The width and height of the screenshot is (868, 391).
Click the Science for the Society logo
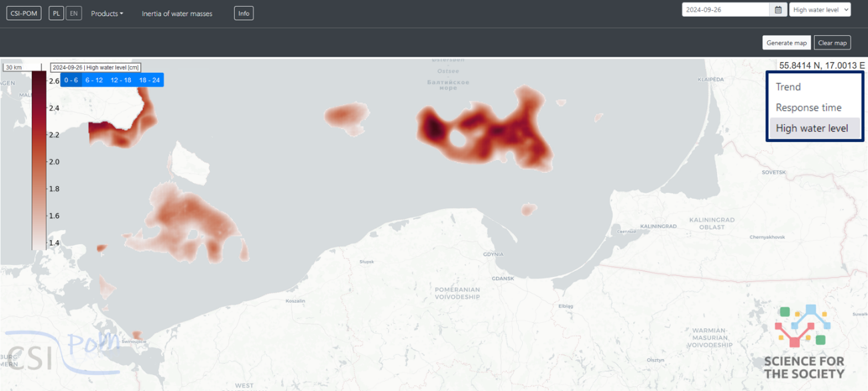804,342
